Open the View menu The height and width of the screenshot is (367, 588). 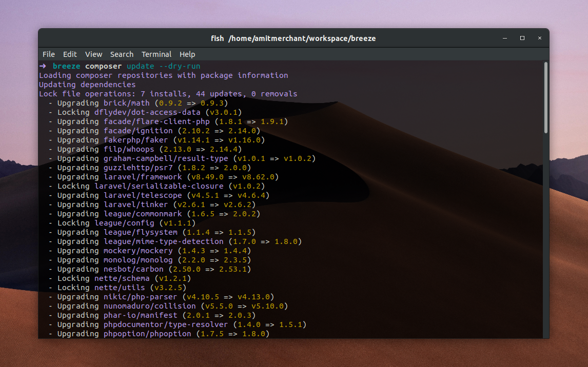pos(93,54)
